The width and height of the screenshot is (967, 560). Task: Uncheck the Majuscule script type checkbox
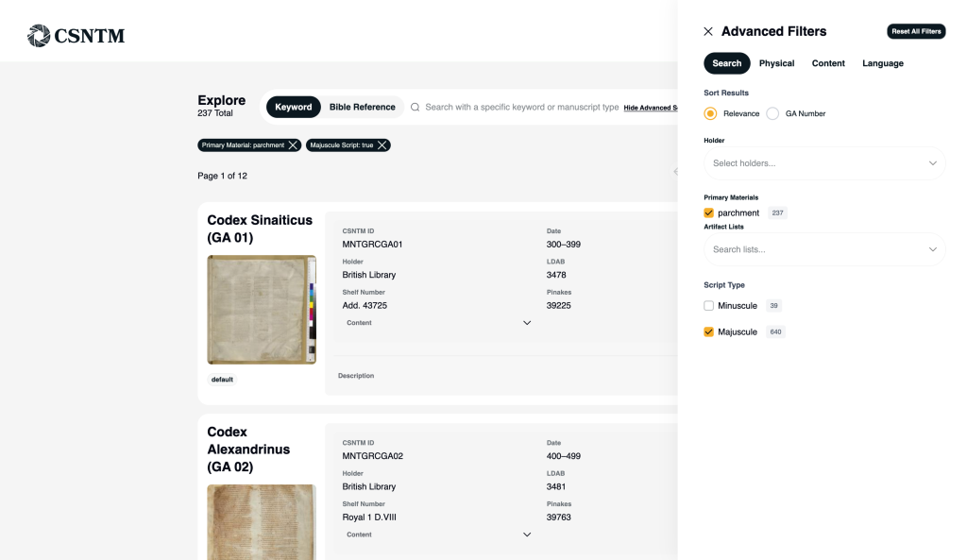[709, 332]
